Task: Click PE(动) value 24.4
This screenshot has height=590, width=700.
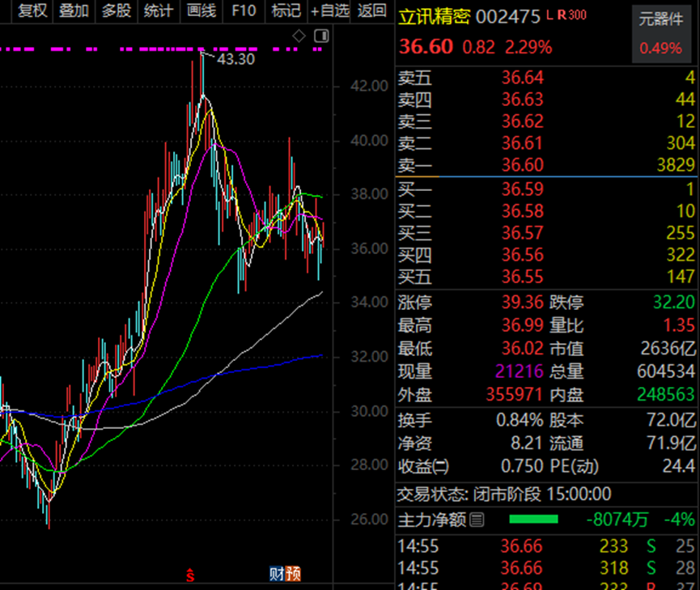Action: (x=679, y=466)
